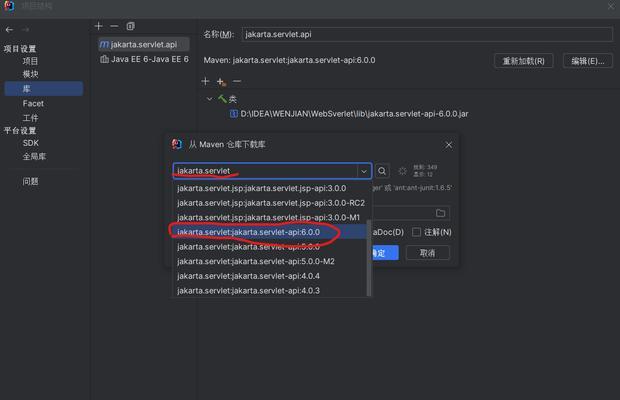Click the suggestion list scrollbar
Viewport: 620px width, 400px height.
pyautogui.click(x=369, y=258)
